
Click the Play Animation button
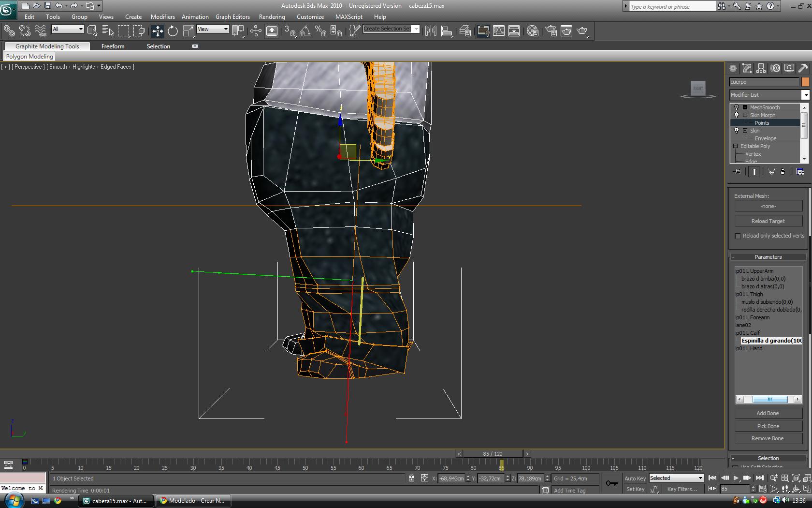[x=736, y=478]
